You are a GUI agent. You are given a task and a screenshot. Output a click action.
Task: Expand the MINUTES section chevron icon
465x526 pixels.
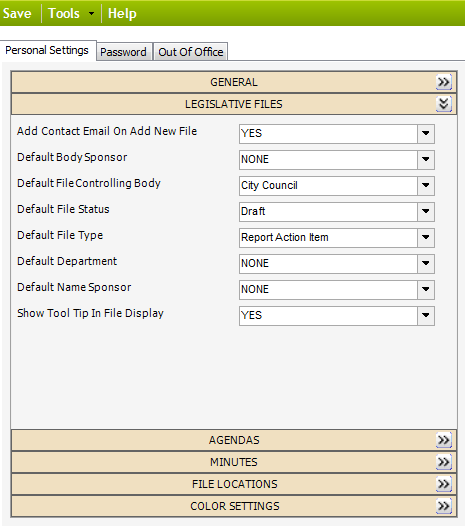click(444, 462)
